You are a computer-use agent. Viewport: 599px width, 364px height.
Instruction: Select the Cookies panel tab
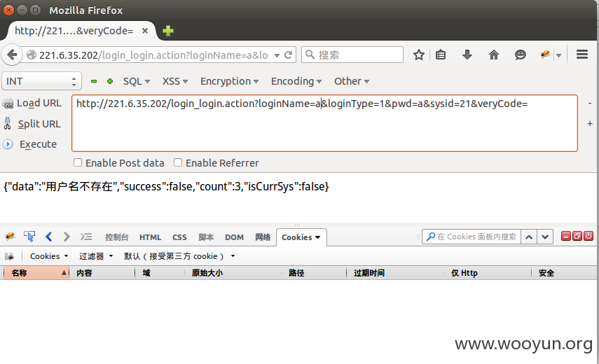click(x=301, y=237)
